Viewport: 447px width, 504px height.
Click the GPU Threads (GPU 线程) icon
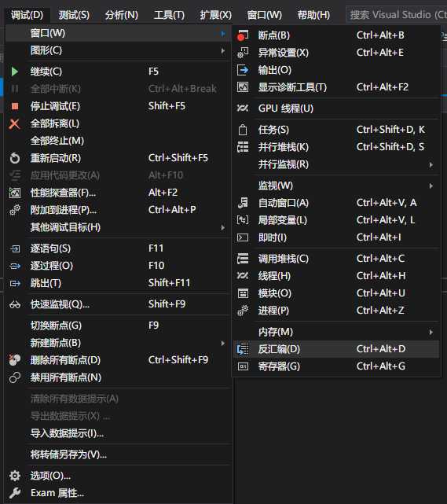243,109
